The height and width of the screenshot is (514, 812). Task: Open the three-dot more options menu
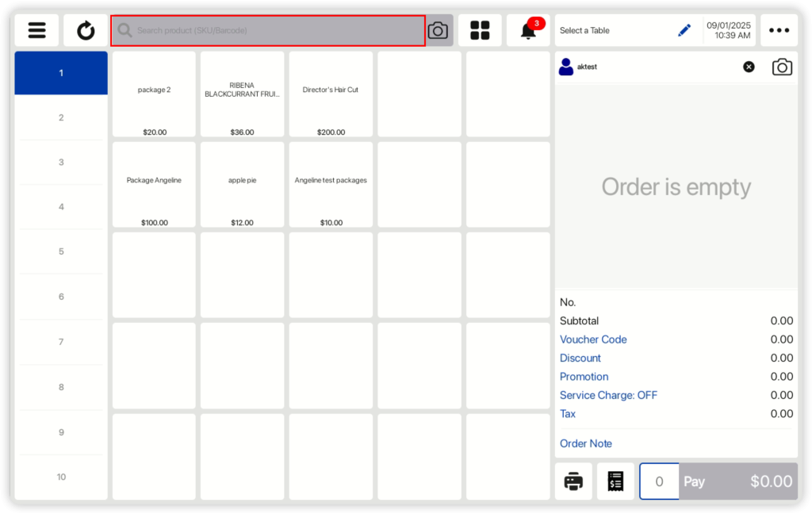coord(779,31)
